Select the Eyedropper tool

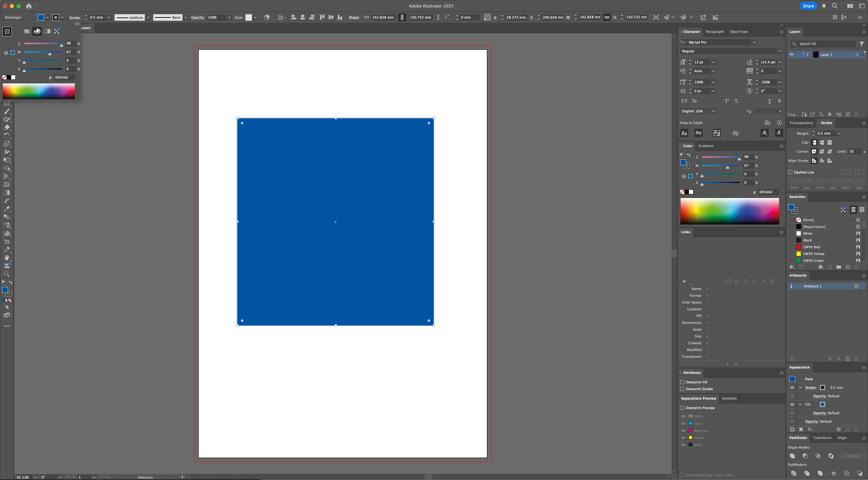pos(7,209)
